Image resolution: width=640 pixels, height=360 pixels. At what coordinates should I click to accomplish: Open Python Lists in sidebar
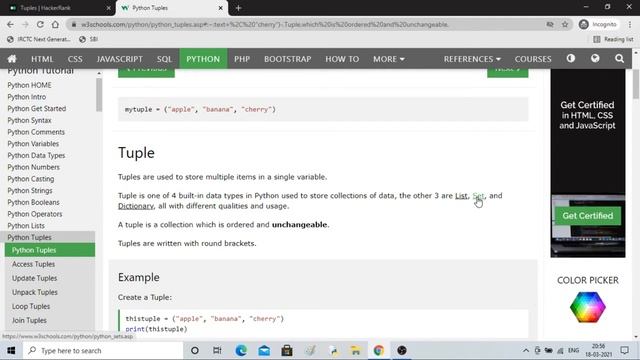tap(26, 226)
